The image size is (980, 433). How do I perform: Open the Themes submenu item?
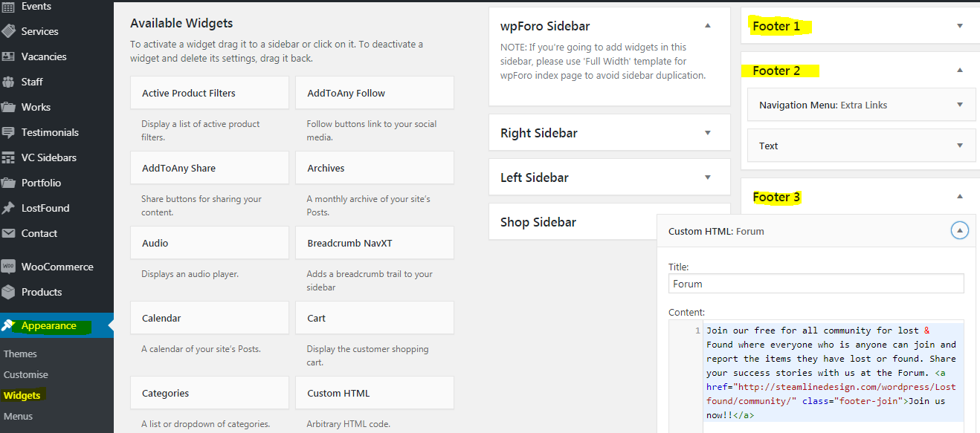(x=20, y=354)
